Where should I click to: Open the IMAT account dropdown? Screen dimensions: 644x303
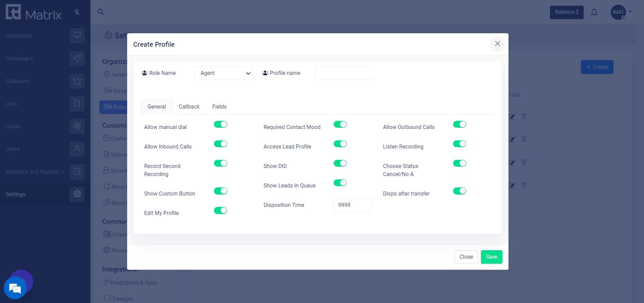click(621, 12)
